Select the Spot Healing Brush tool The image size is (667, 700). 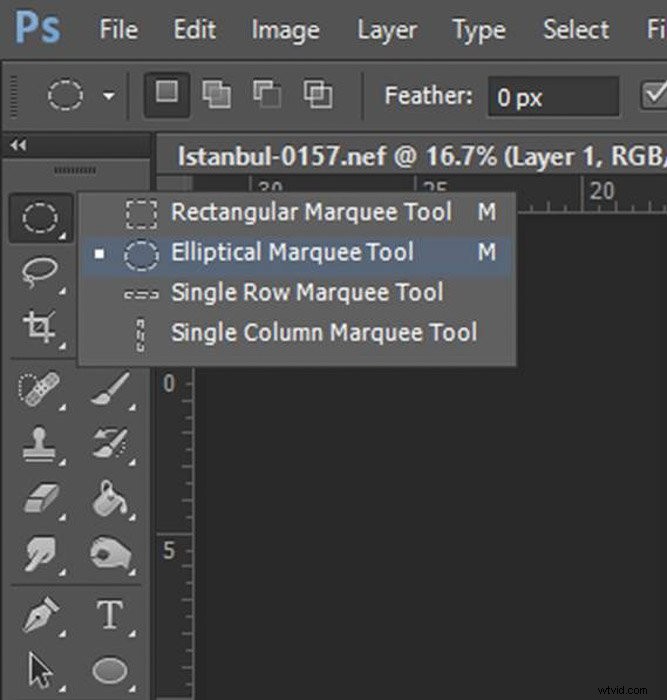pos(40,388)
